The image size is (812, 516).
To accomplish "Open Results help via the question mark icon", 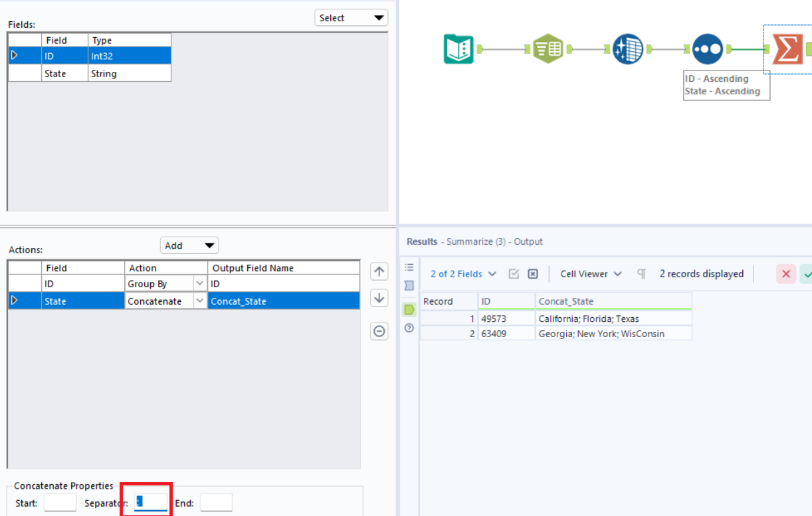I will (x=409, y=328).
